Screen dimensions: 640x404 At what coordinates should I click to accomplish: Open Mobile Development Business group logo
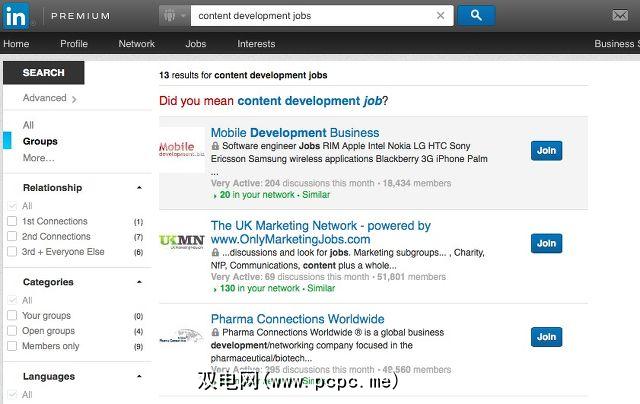[181, 150]
